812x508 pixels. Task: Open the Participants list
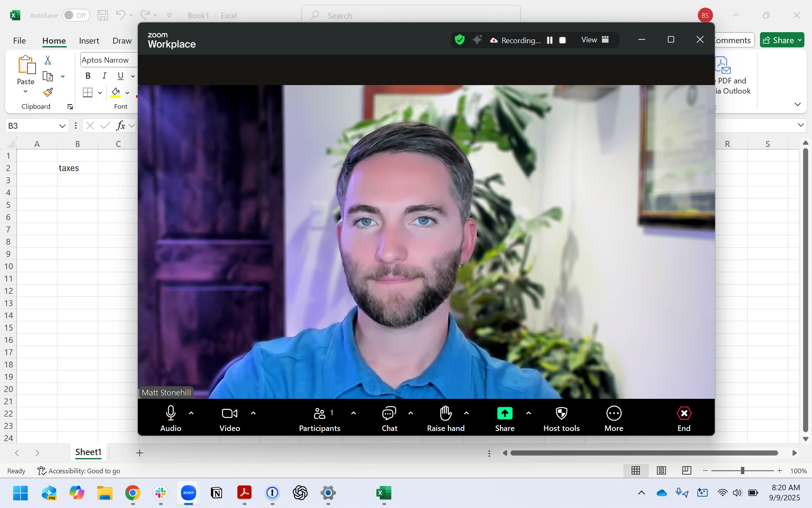(320, 413)
